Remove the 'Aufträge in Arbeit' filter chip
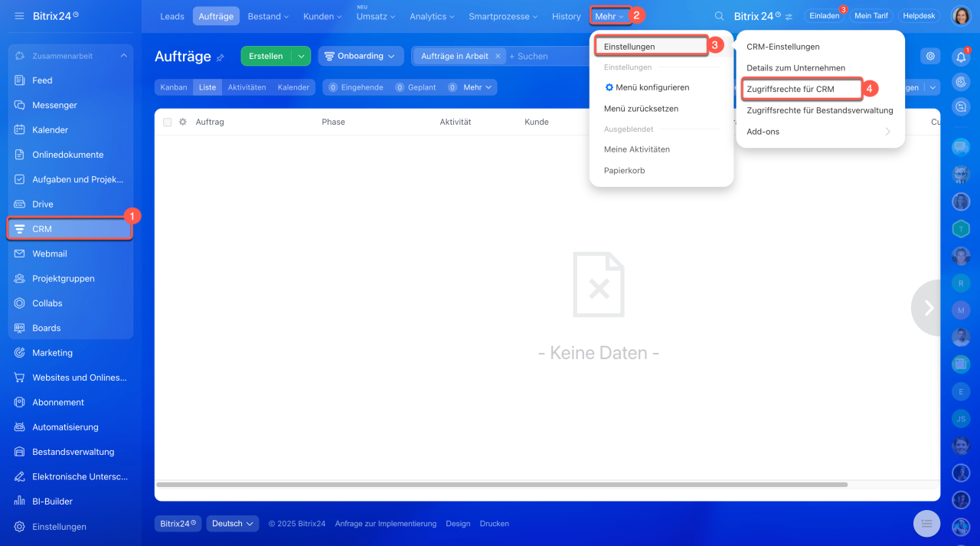Image resolution: width=980 pixels, height=546 pixels. click(x=498, y=56)
